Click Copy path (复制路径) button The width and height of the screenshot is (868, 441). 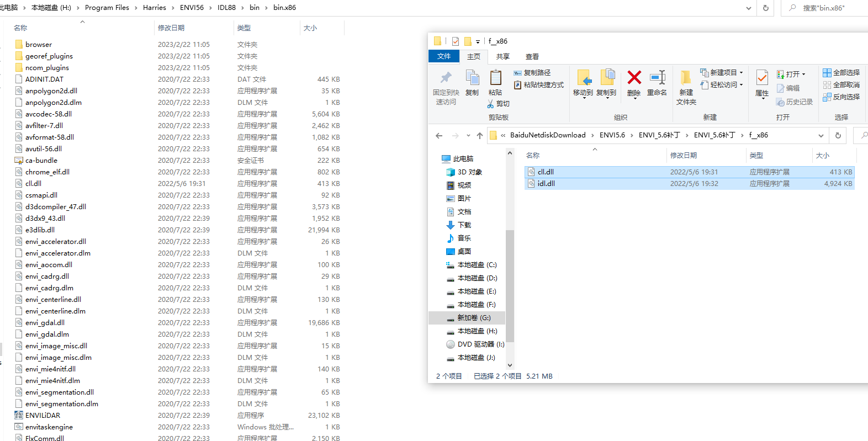pyautogui.click(x=532, y=73)
